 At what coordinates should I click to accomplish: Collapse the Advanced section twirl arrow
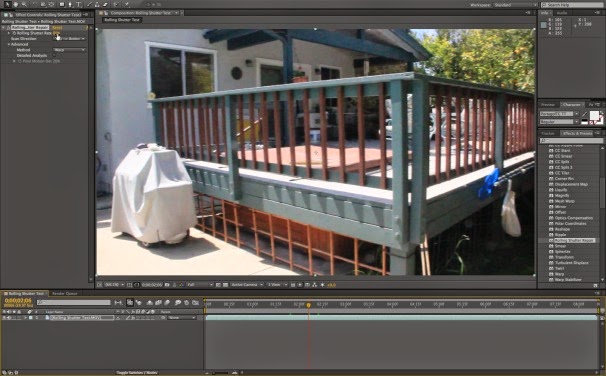coord(9,44)
